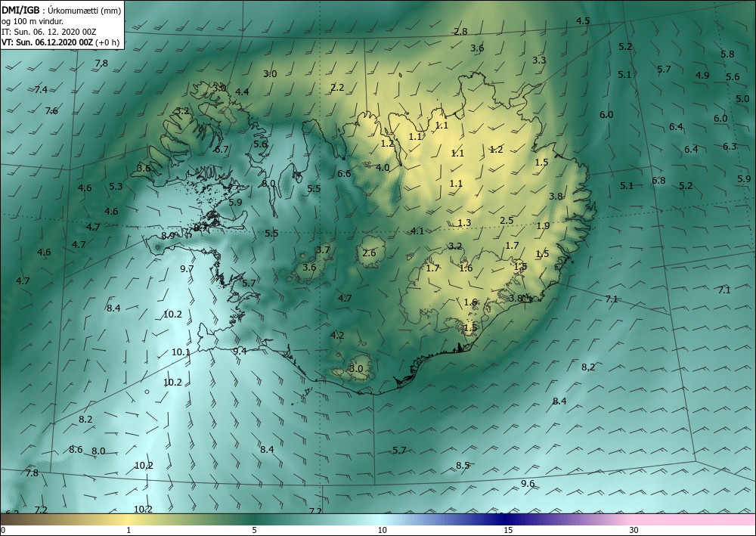Click the map value 4.2
This screenshot has height=536, width=756.
(337, 336)
